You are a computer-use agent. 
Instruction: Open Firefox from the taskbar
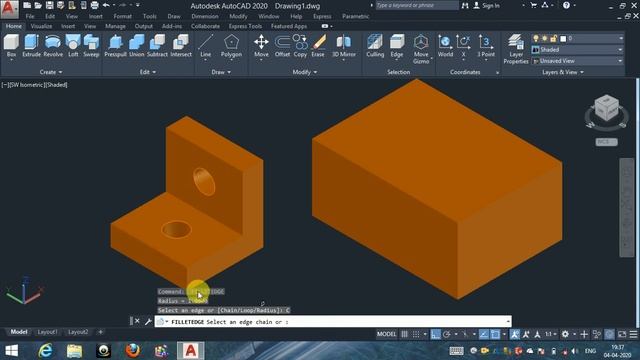(x=132, y=351)
